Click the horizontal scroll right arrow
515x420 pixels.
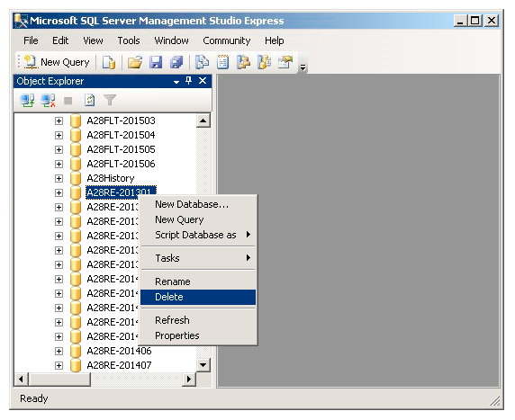point(189,380)
